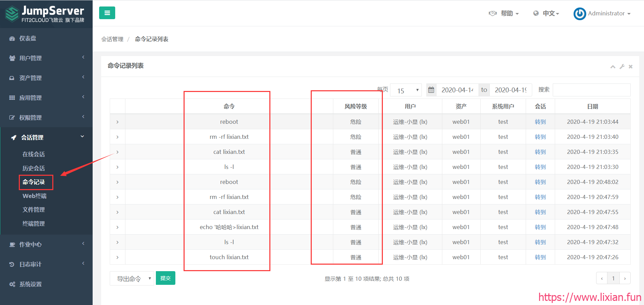This screenshot has width=644, height=305.
Task: Expand the 日志审计 sidebar menu
Action: [46, 265]
